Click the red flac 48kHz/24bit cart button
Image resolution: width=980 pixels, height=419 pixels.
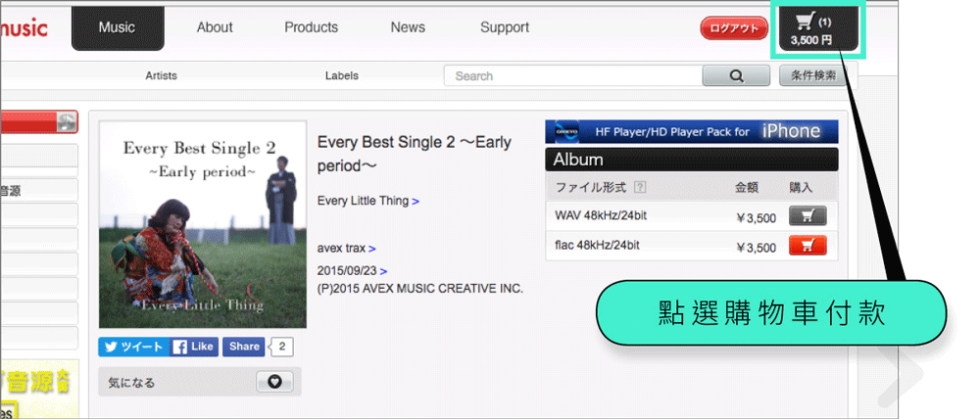(x=808, y=246)
